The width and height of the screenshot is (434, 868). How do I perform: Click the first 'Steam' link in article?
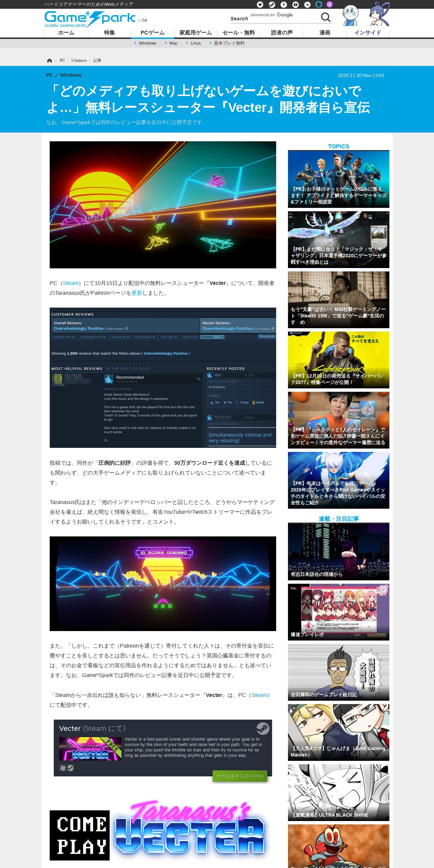click(71, 283)
